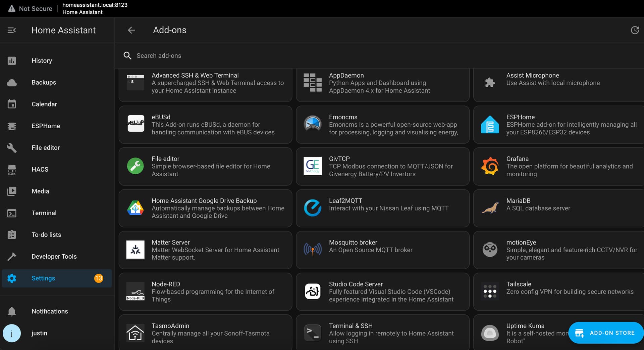Screen dimensions: 644x350
Task: Click the Home Assistant sidebar title
Action: pos(63,30)
